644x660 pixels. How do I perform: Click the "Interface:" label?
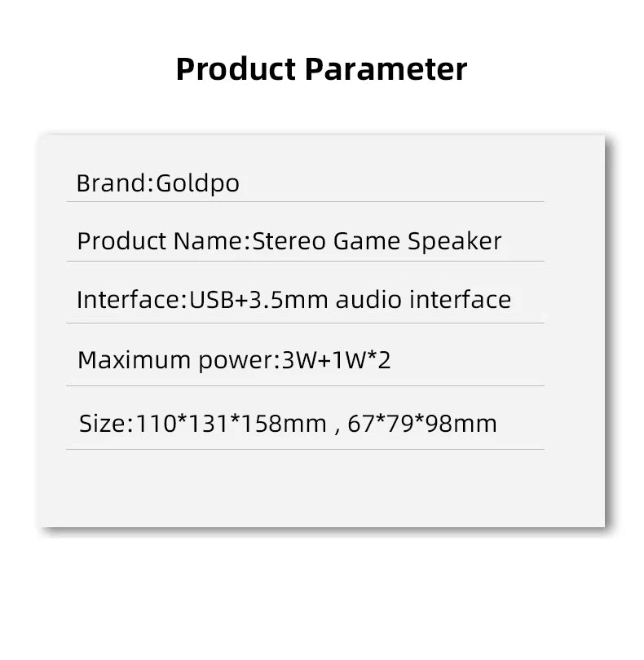pos(132,300)
